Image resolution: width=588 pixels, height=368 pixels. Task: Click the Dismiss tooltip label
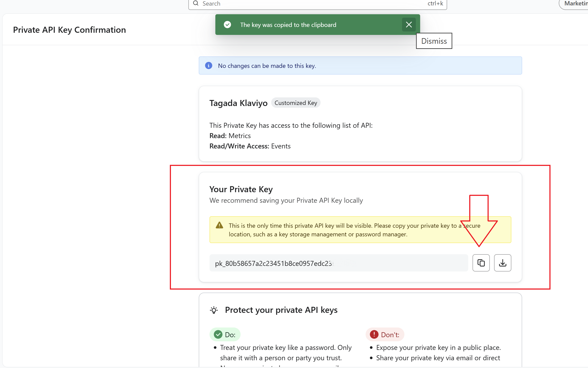pos(434,41)
